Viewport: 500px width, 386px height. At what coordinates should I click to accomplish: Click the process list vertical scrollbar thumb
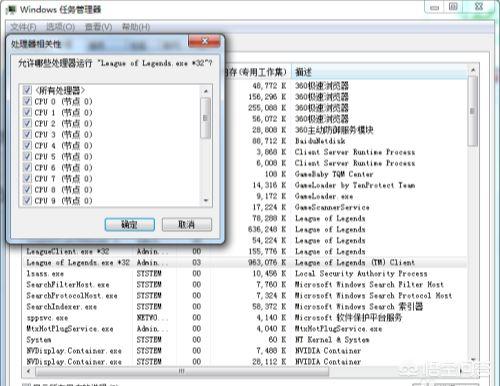pyautogui.click(x=473, y=111)
